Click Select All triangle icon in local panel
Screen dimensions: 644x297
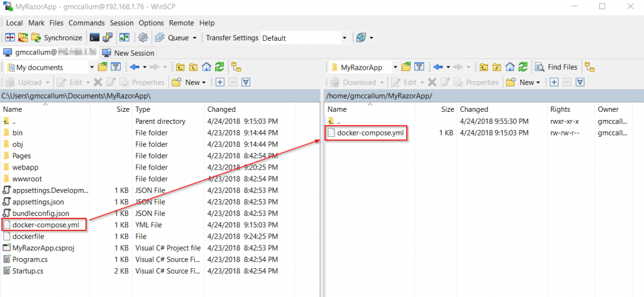pyautogui.click(x=246, y=82)
